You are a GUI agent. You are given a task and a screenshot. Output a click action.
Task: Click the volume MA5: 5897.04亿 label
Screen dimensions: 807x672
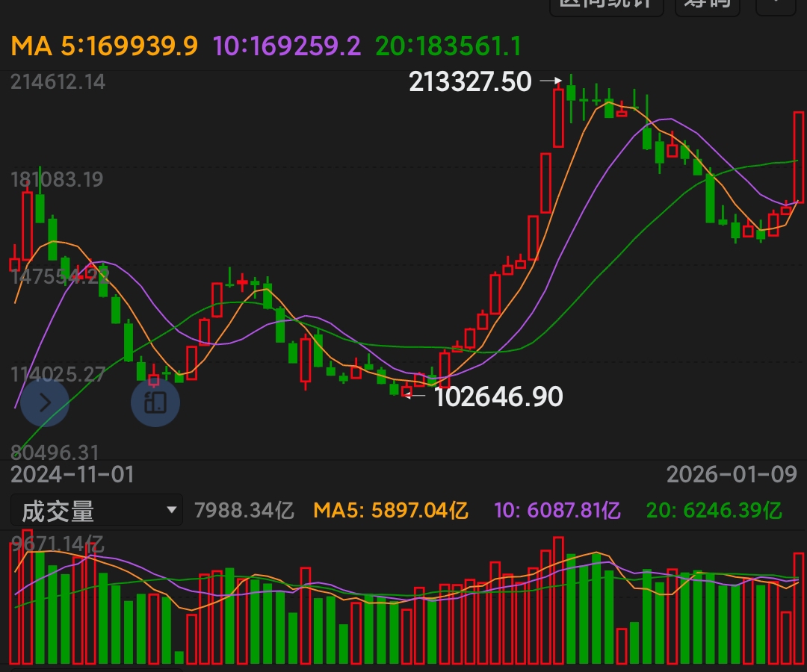coord(391,511)
